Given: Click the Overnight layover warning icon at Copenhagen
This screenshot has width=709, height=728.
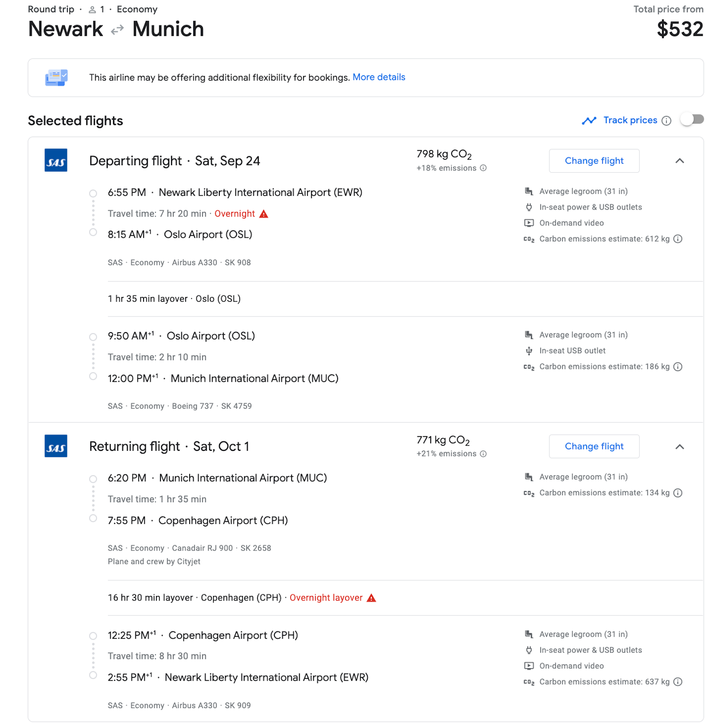Looking at the screenshot, I should [371, 597].
